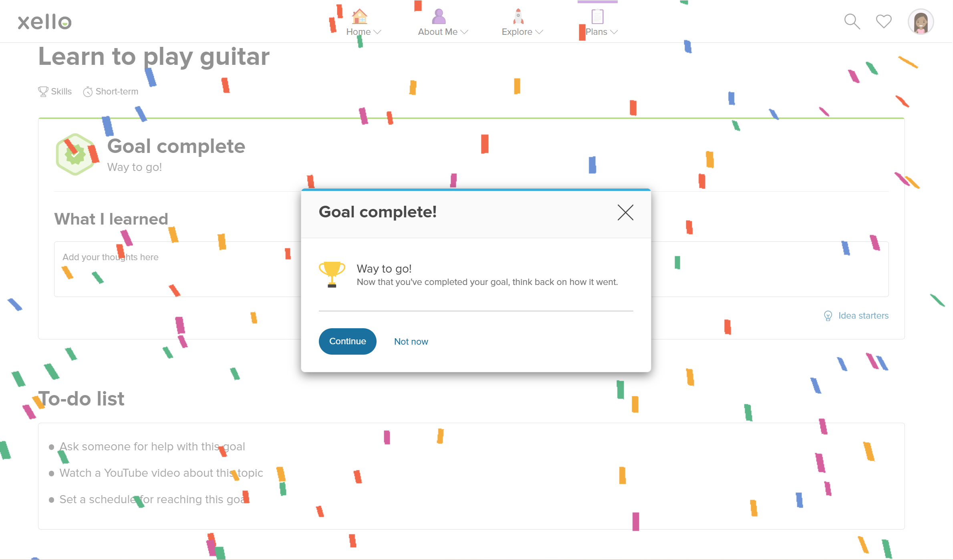The height and width of the screenshot is (560, 953).
Task: Click the About Me person icon
Action: point(439,16)
